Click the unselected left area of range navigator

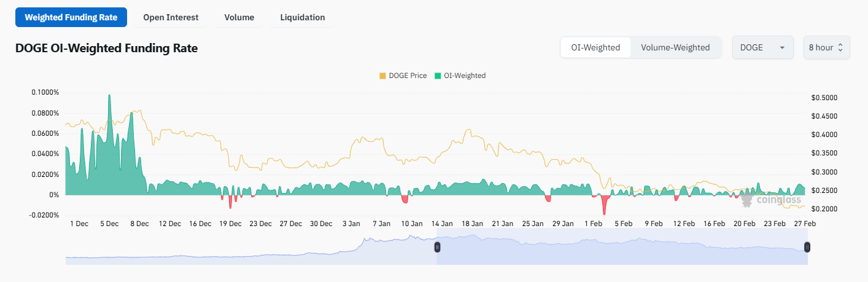[246, 249]
